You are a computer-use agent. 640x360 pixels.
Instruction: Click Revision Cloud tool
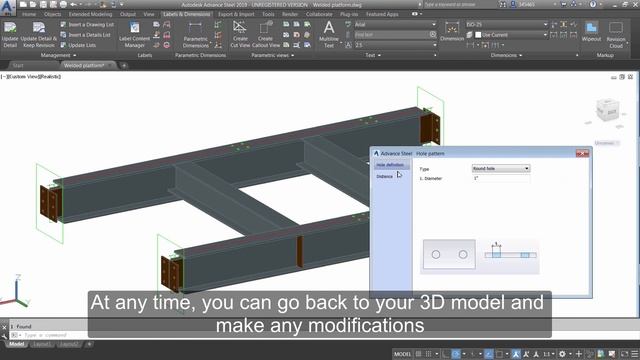(616, 35)
